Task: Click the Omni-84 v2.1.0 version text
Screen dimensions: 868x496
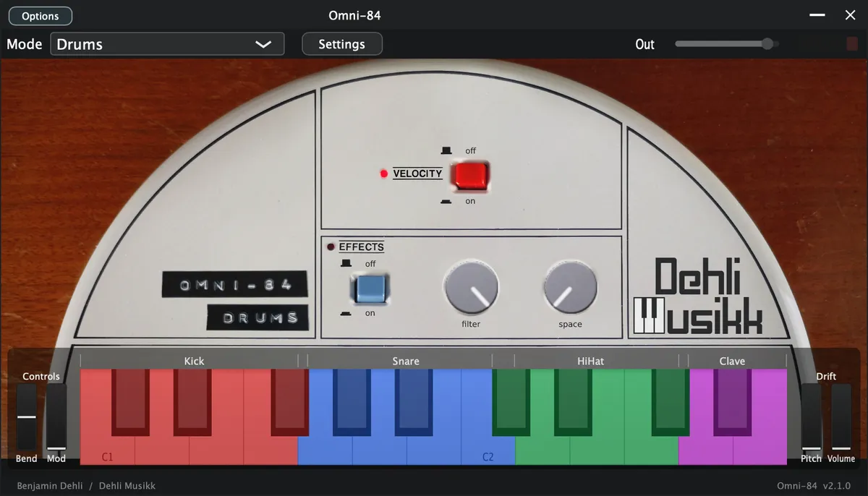Action: (814, 486)
